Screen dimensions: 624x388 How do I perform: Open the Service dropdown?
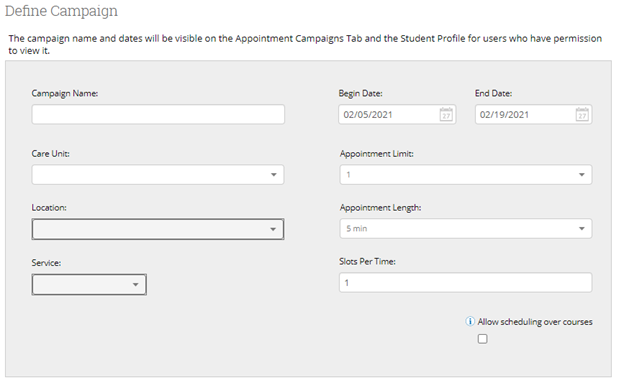point(89,285)
